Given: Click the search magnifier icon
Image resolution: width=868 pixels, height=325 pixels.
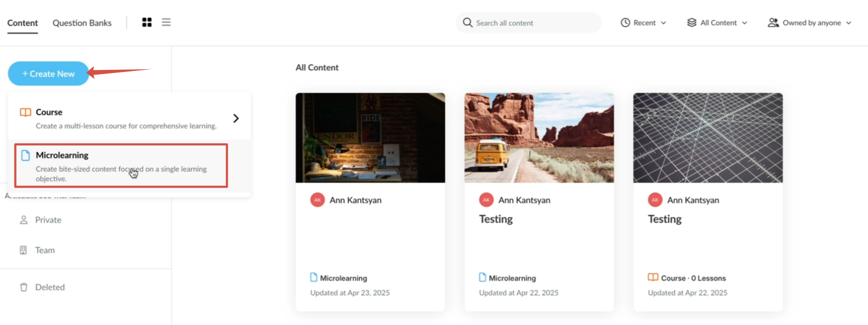Looking at the screenshot, I should [467, 23].
